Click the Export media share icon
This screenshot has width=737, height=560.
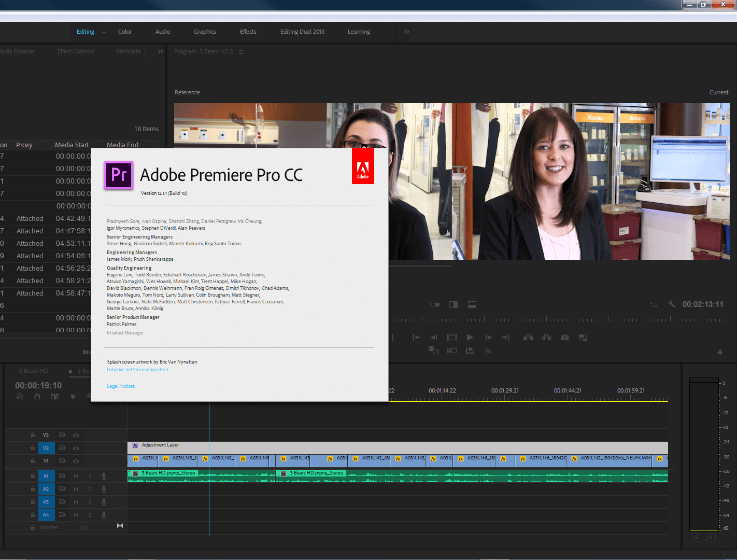(x=470, y=351)
